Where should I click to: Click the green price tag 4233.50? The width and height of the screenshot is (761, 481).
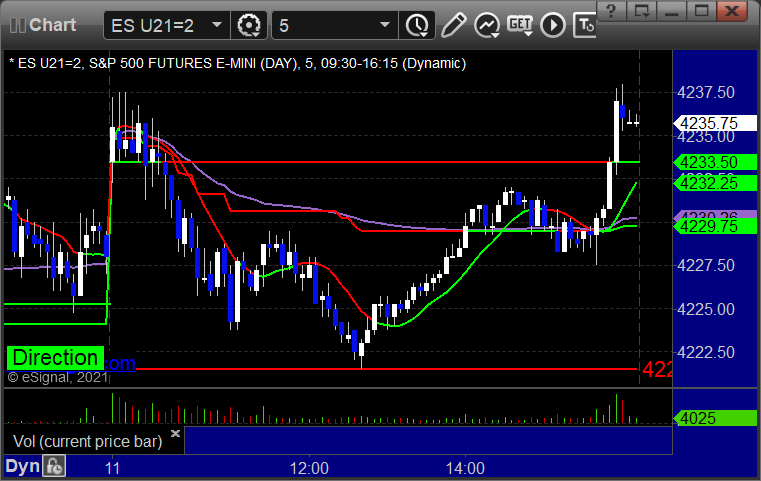[715, 162]
